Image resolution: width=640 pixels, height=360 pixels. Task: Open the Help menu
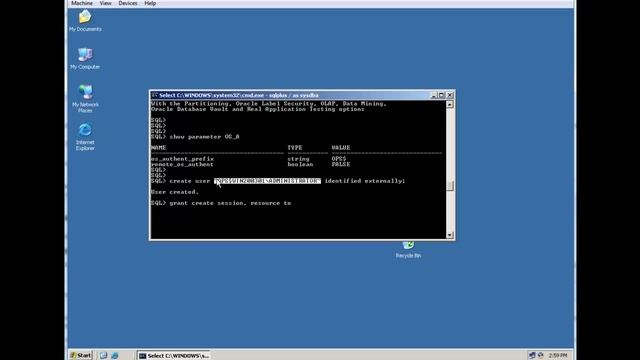pyautogui.click(x=150, y=3)
